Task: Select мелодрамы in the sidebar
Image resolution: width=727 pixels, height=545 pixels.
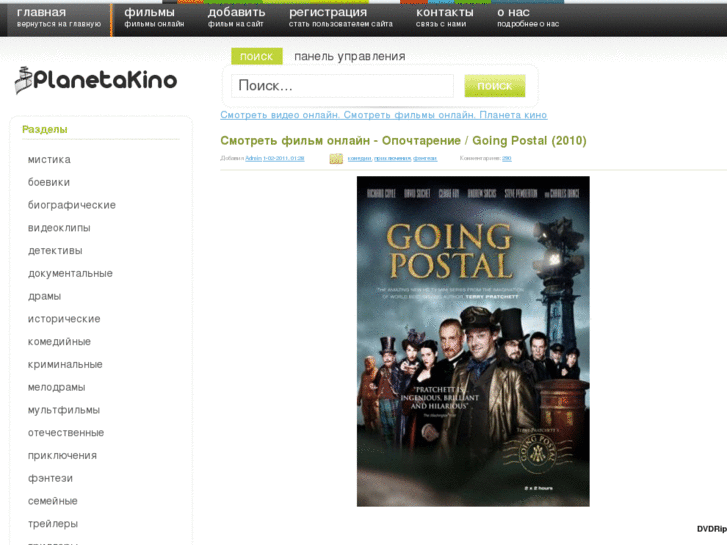Action: pos(57,387)
